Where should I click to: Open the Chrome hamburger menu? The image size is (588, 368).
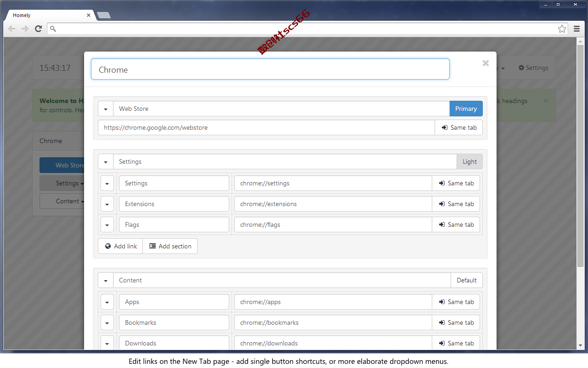pyautogui.click(x=577, y=29)
